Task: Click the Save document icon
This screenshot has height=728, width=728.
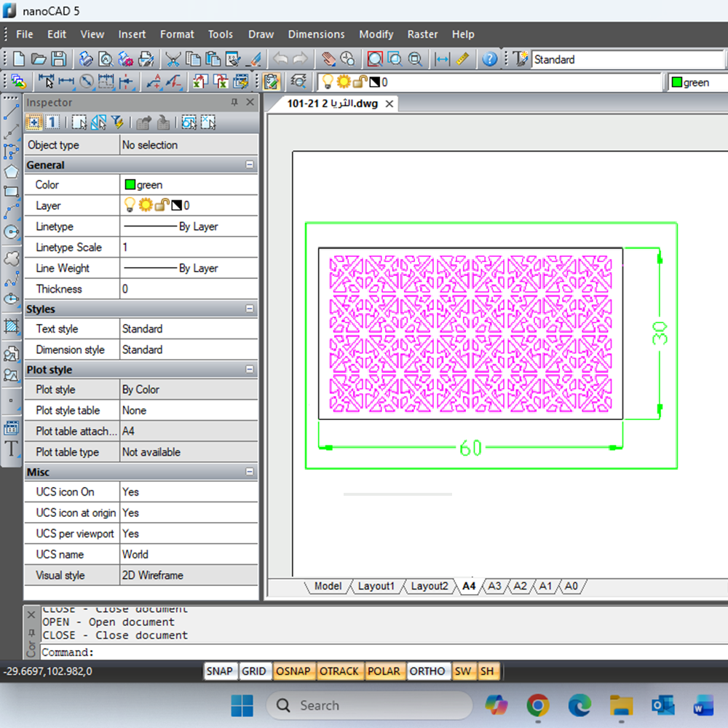Action: tap(58, 59)
